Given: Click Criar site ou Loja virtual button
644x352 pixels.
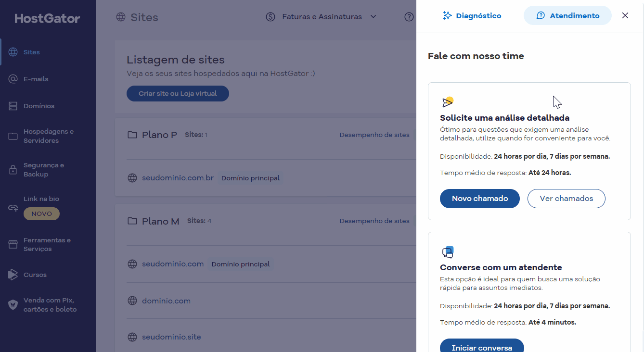Looking at the screenshot, I should [178, 93].
